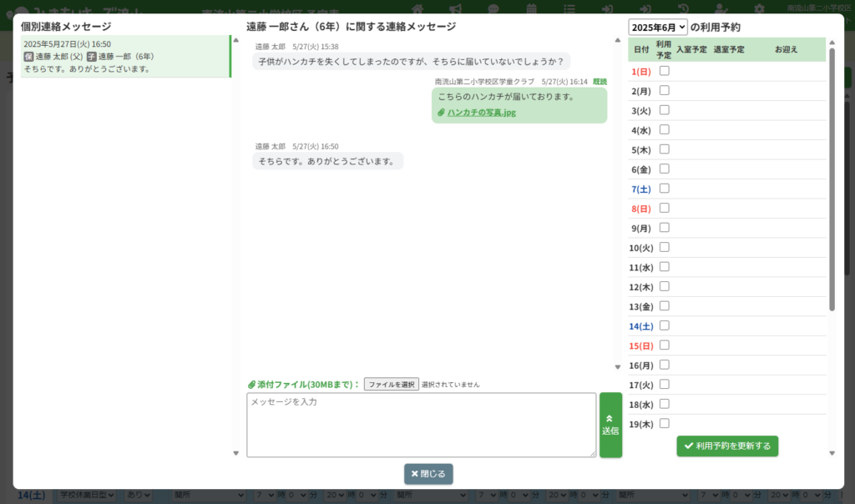The height and width of the screenshot is (504, 855).
Task: Open the ハンカチの写真.jpg attachment link
Action: tap(481, 113)
